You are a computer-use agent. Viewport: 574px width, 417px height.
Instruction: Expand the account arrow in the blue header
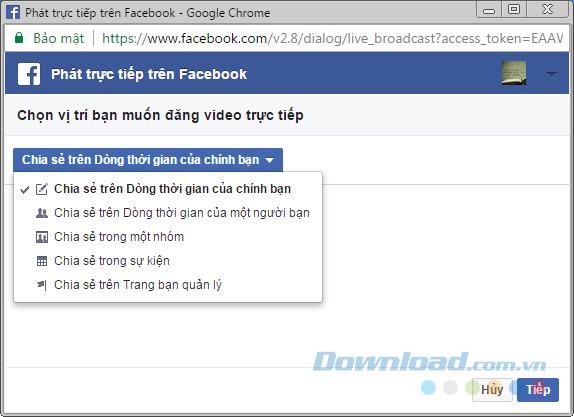pos(551,75)
